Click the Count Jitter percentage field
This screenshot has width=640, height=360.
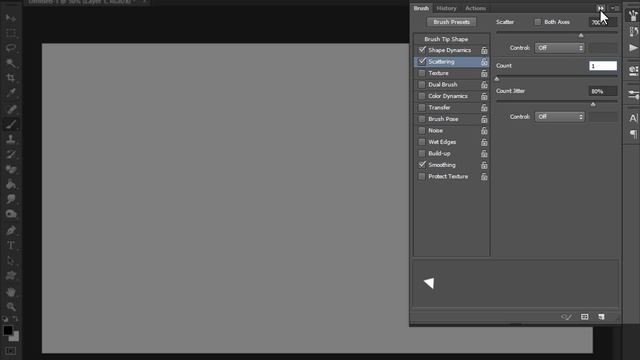coord(602,91)
